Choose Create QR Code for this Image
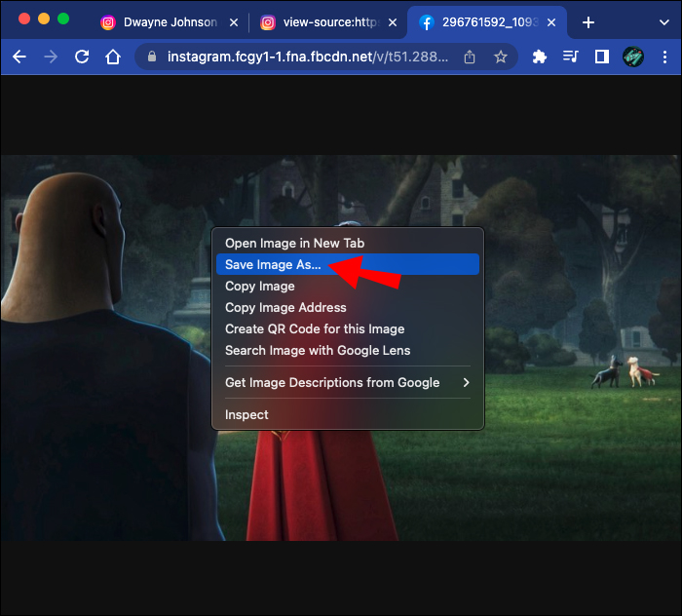Screen dimensions: 682x616 pyautogui.click(x=348, y=328)
